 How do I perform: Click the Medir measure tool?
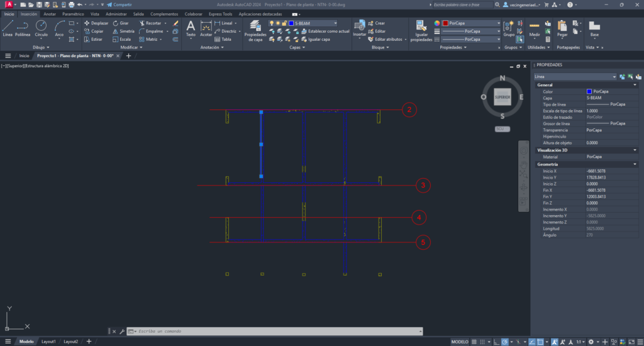coord(535,28)
